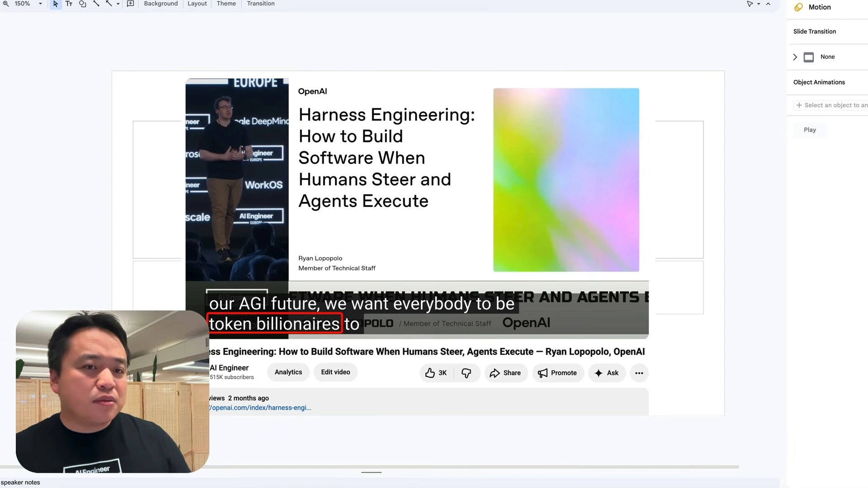Click the zoom magnifier icon
This screenshot has width=868, height=488.
[x=6, y=4]
